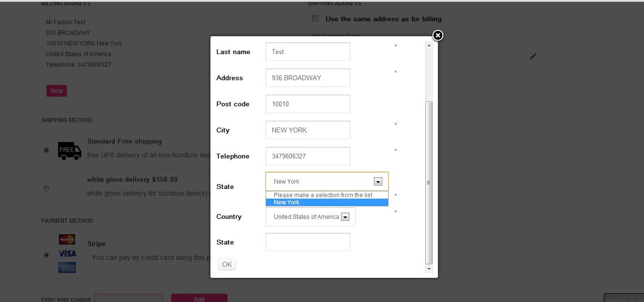Image resolution: width=644 pixels, height=302 pixels.
Task: Click the VISA card logo
Action: (x=67, y=254)
